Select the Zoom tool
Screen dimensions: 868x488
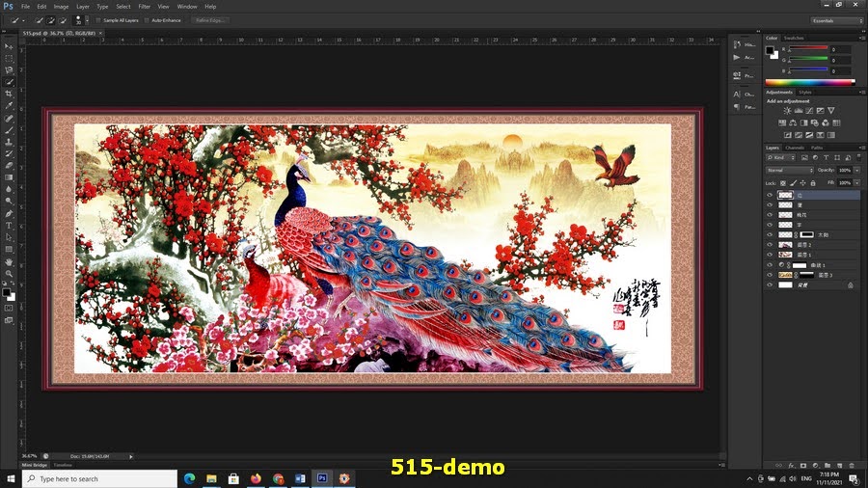pos(9,273)
